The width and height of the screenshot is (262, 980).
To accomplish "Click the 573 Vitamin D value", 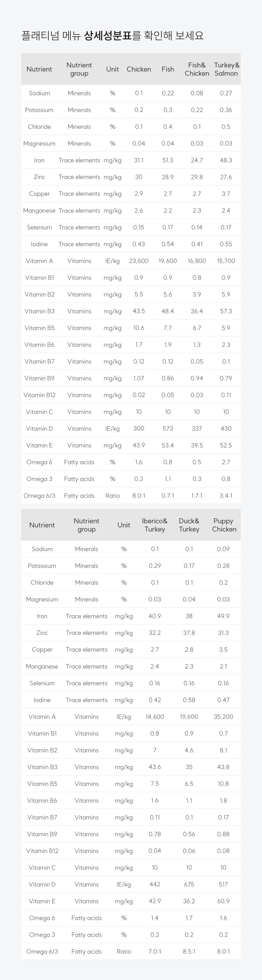I will click(168, 429).
